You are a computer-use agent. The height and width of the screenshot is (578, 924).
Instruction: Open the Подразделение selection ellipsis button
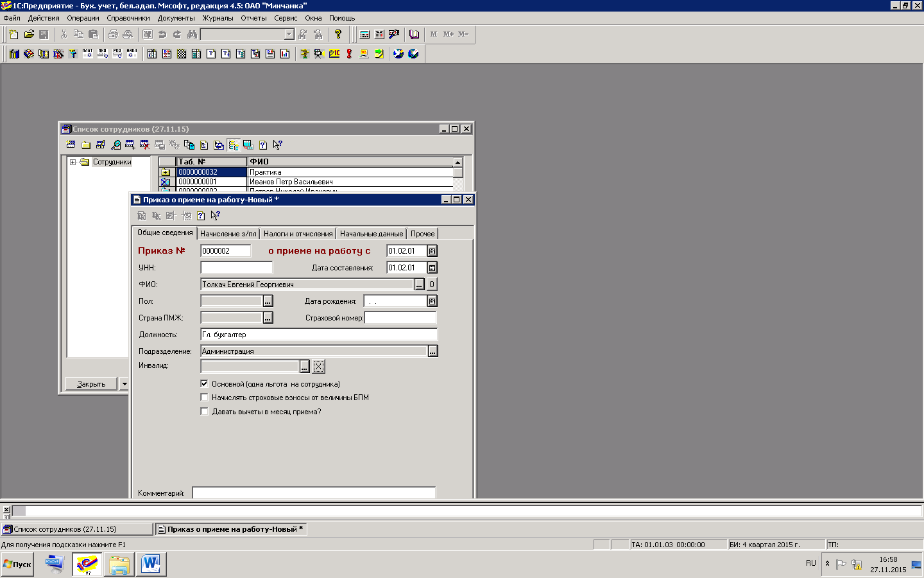(433, 351)
